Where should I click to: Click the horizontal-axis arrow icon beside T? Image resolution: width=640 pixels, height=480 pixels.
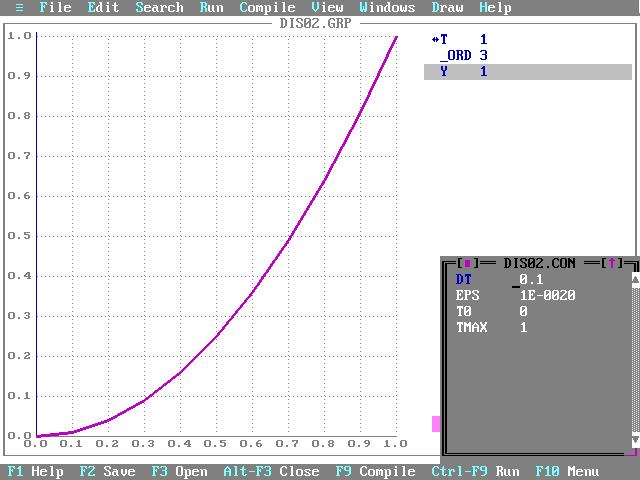[435, 40]
